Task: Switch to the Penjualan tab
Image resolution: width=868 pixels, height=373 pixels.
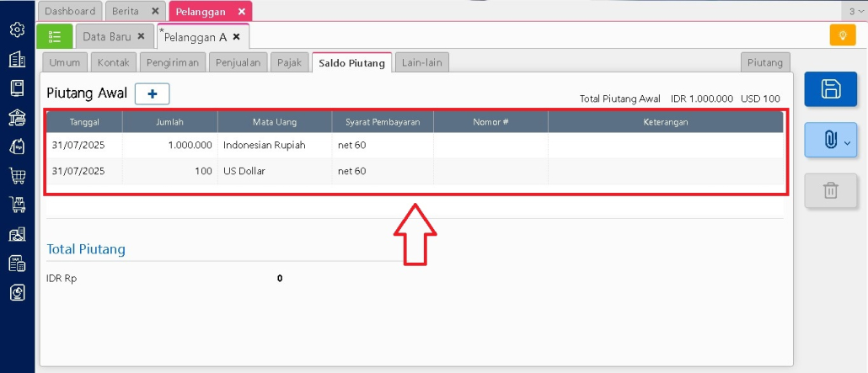Action: click(238, 62)
